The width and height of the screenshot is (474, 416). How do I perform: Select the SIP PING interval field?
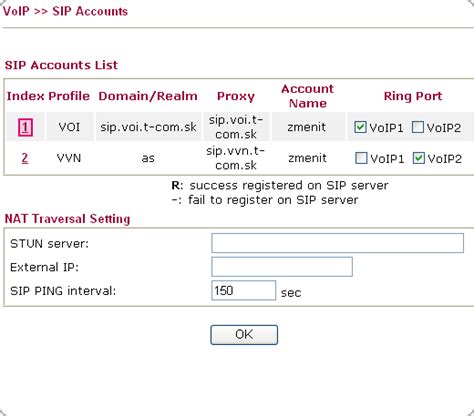pyautogui.click(x=243, y=290)
